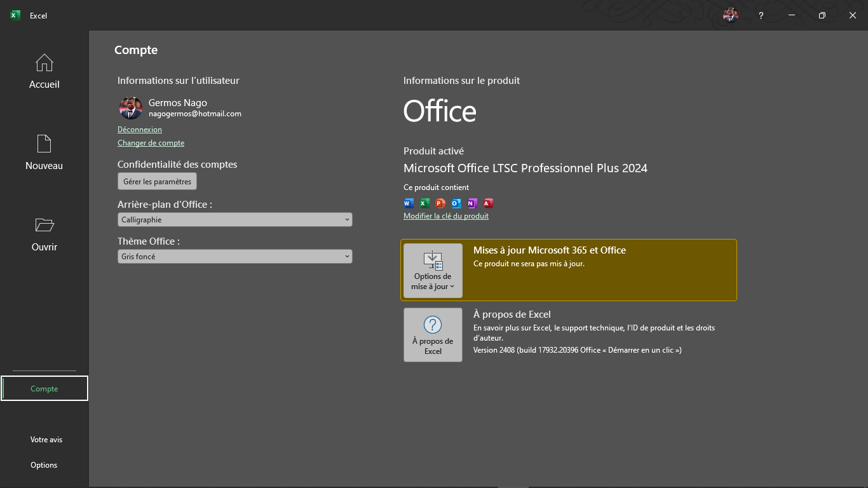Expand Options de mise à jour menu
Screen dimensions: 868x488
point(433,271)
